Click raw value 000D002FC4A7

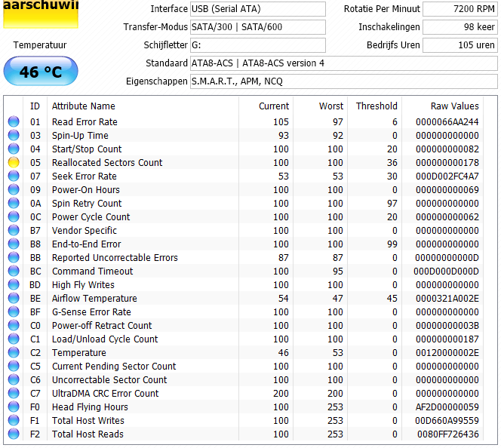coord(447,176)
